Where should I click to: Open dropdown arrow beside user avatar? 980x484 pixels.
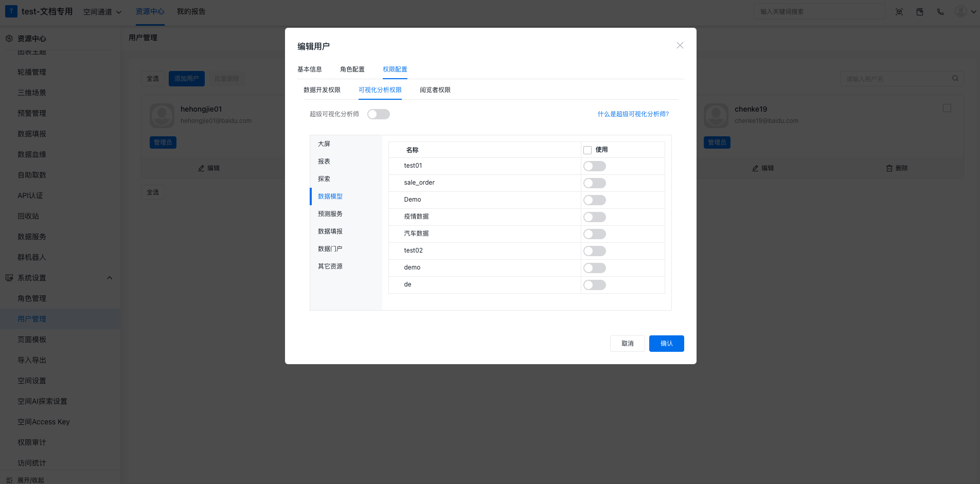[x=973, y=12]
